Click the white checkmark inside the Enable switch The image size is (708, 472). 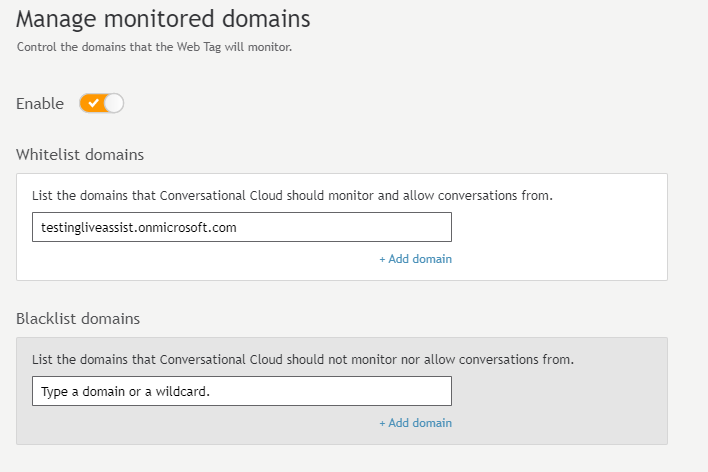tap(93, 103)
